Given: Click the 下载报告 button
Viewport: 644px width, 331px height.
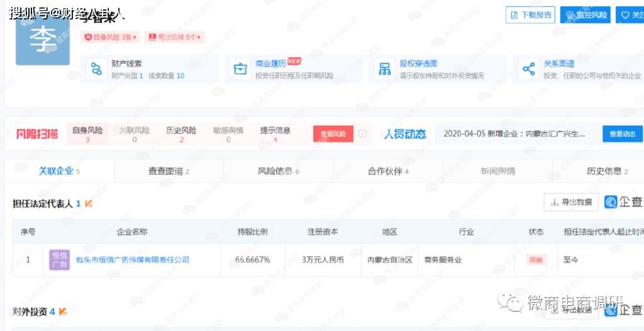Looking at the screenshot, I should coord(531,15).
